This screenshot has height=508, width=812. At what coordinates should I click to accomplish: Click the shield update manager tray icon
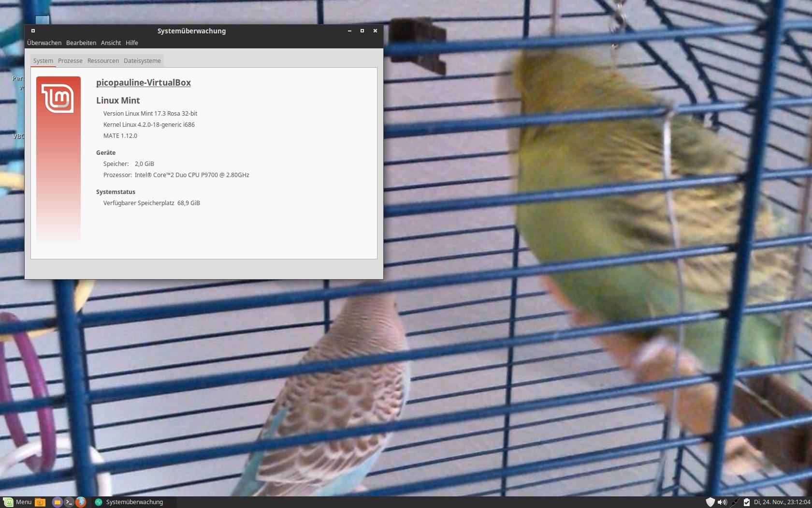point(710,502)
